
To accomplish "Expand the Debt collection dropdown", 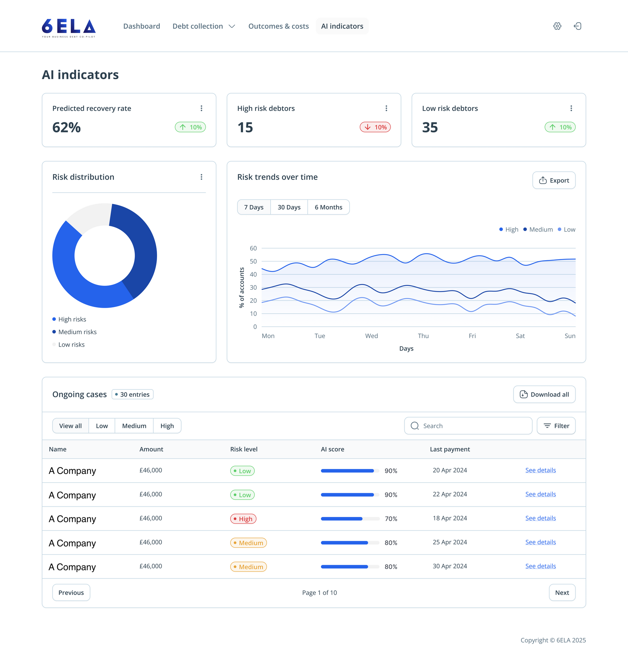I will pyautogui.click(x=203, y=26).
